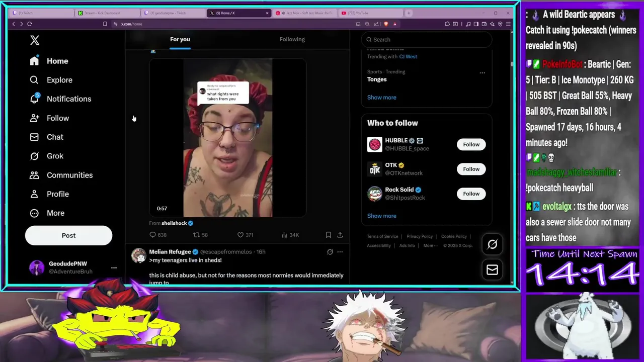This screenshot has height=362, width=644.
Task: Open the Brave Shields icon
Action: point(386,24)
